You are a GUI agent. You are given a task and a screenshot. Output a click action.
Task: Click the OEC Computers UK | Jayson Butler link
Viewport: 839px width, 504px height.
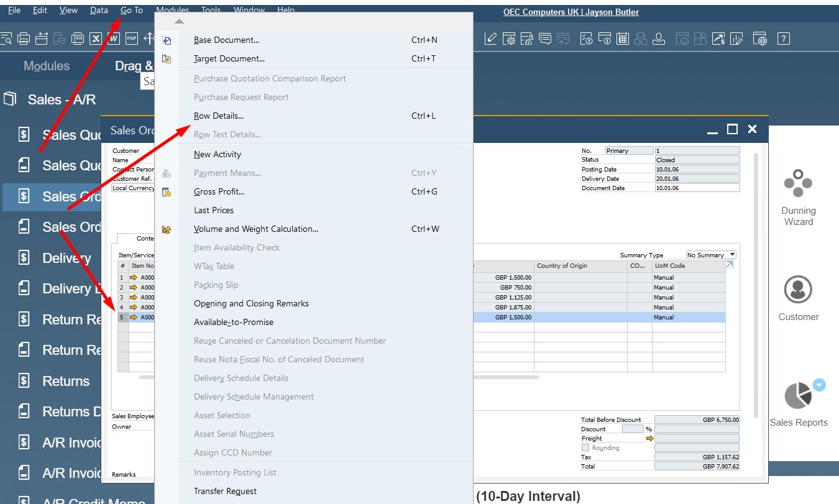[571, 12]
